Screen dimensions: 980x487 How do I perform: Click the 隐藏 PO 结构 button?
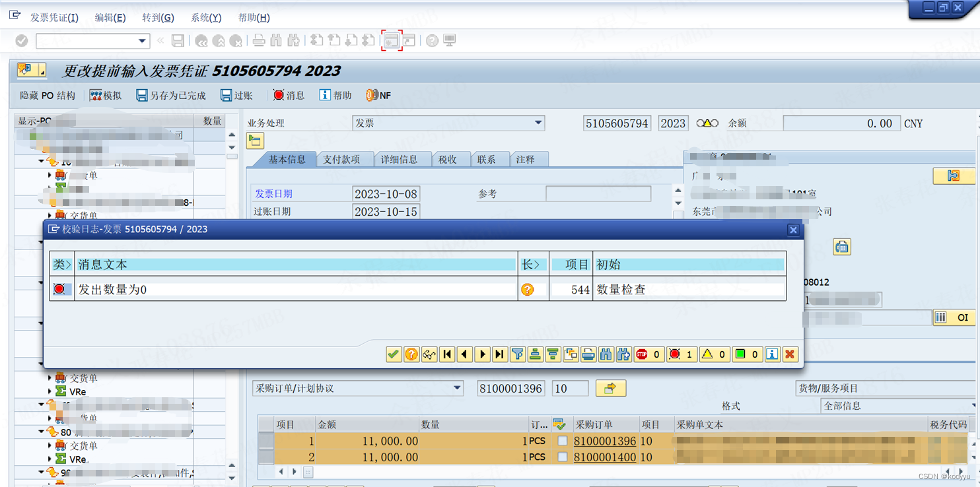click(48, 96)
